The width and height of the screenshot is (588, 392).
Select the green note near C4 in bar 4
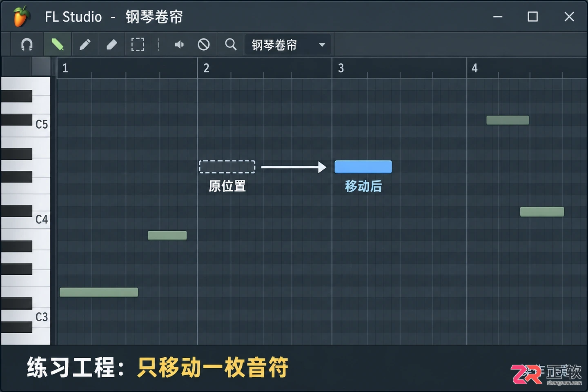(x=542, y=212)
